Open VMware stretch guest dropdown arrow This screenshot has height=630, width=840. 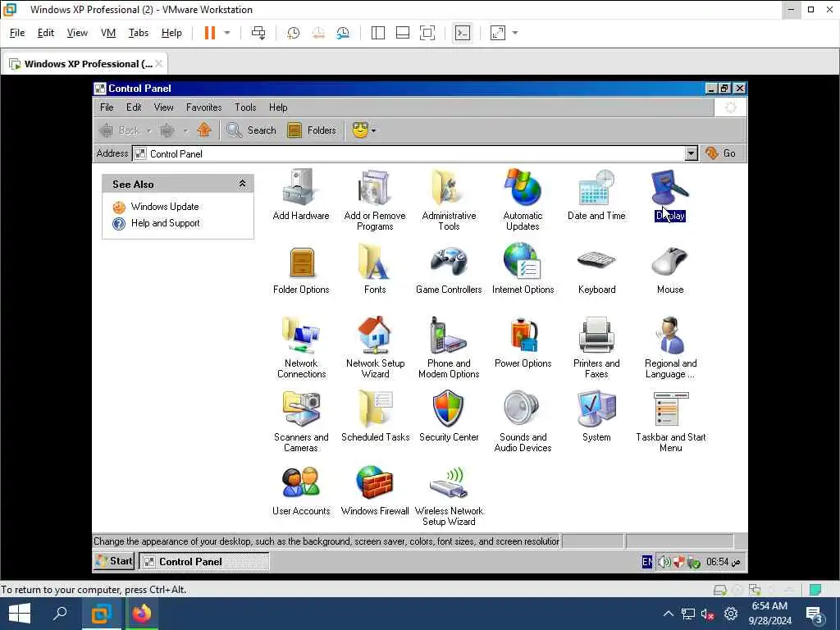pyautogui.click(x=515, y=33)
